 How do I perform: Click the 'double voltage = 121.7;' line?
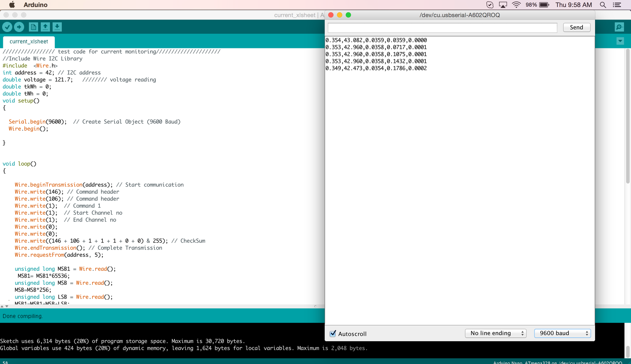(38, 80)
